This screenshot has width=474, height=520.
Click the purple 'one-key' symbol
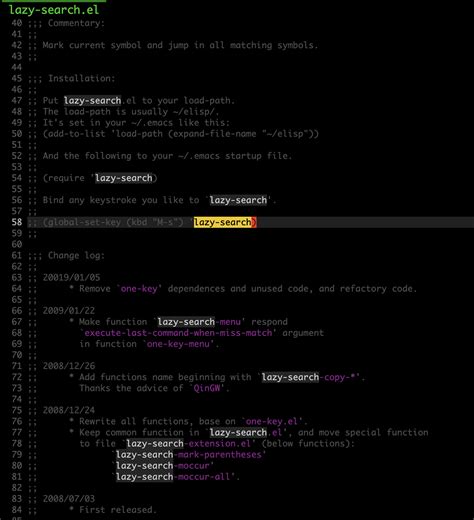(139, 289)
